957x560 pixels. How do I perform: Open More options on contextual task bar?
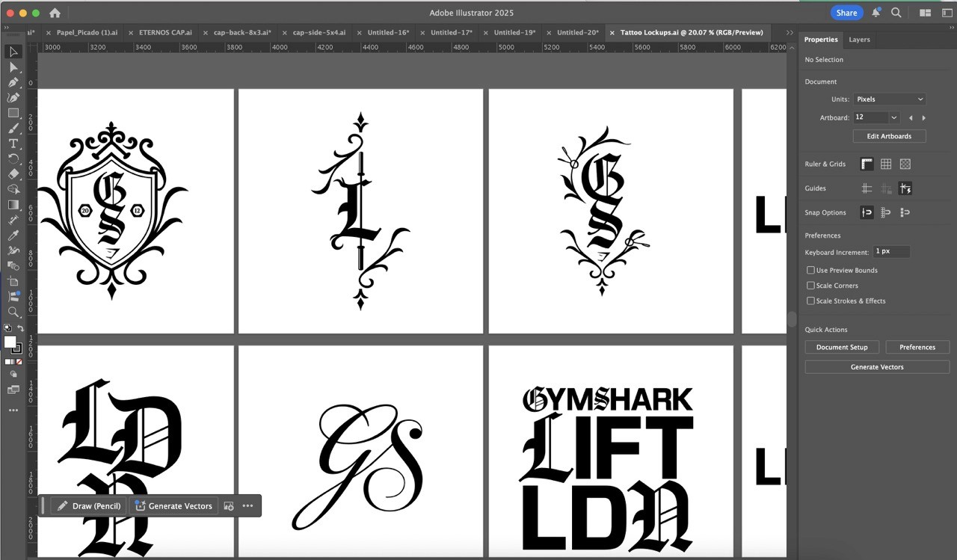point(247,506)
